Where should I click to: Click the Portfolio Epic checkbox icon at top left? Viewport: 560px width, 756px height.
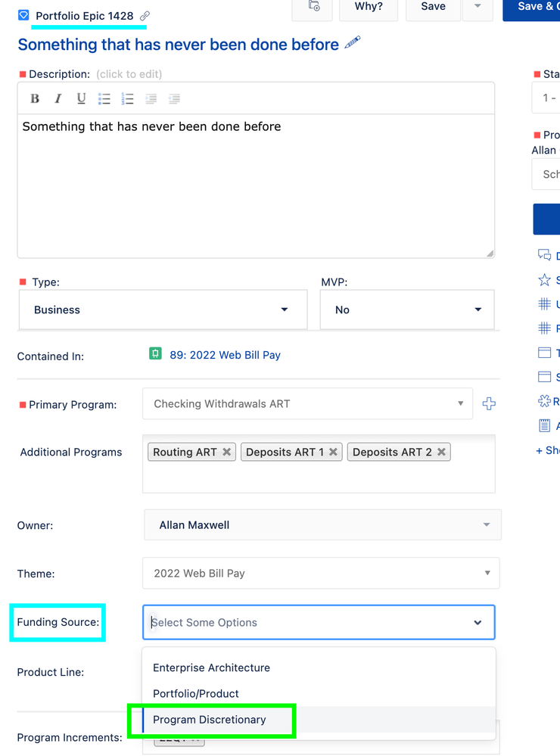point(23,15)
